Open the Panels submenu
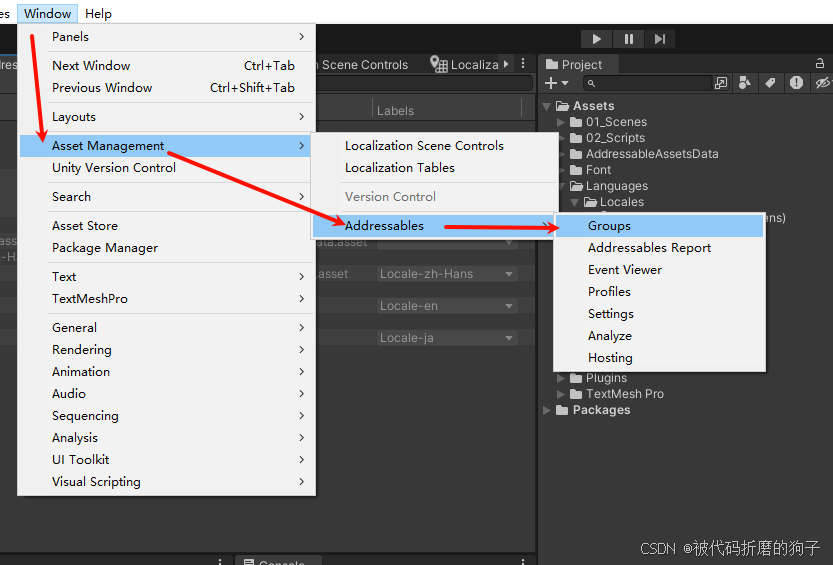This screenshot has width=833, height=565. tap(167, 37)
